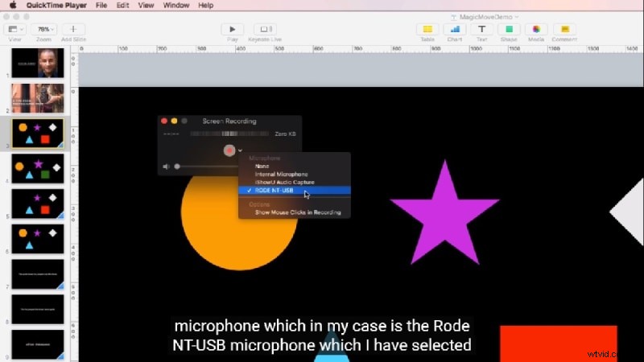Open the Edit menu

pyautogui.click(x=122, y=6)
